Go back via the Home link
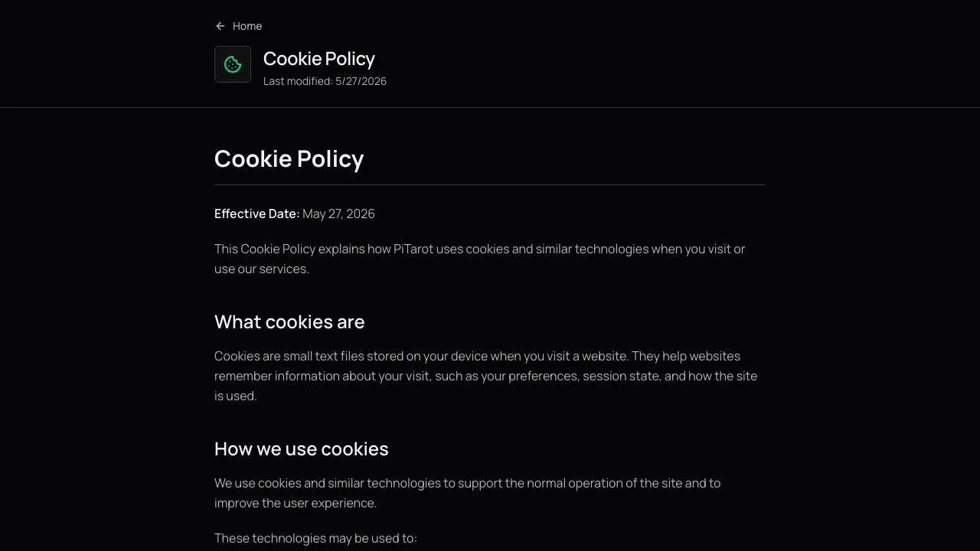This screenshot has height=551, width=980. pos(238,26)
